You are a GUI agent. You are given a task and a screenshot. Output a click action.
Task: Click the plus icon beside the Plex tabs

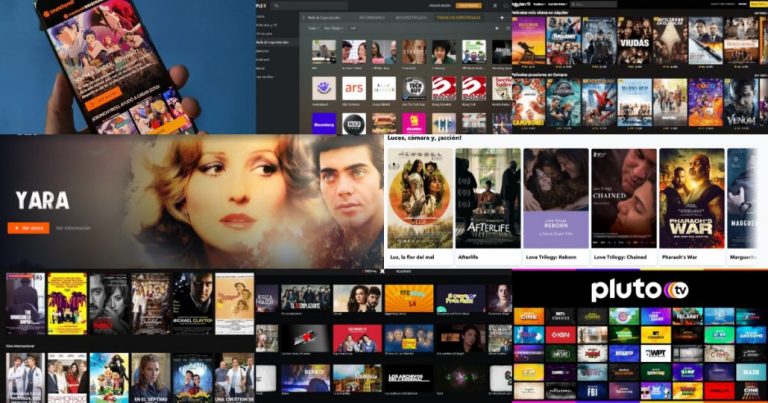502,18
